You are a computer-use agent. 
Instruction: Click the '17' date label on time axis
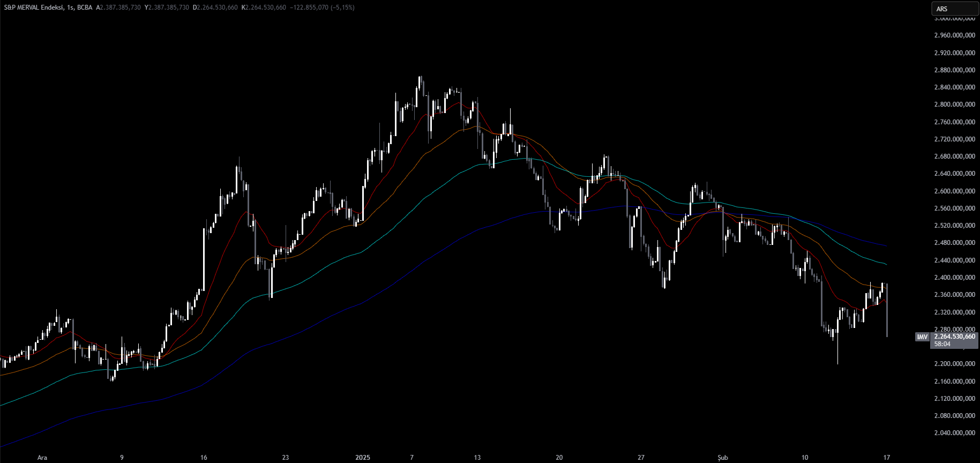887,457
